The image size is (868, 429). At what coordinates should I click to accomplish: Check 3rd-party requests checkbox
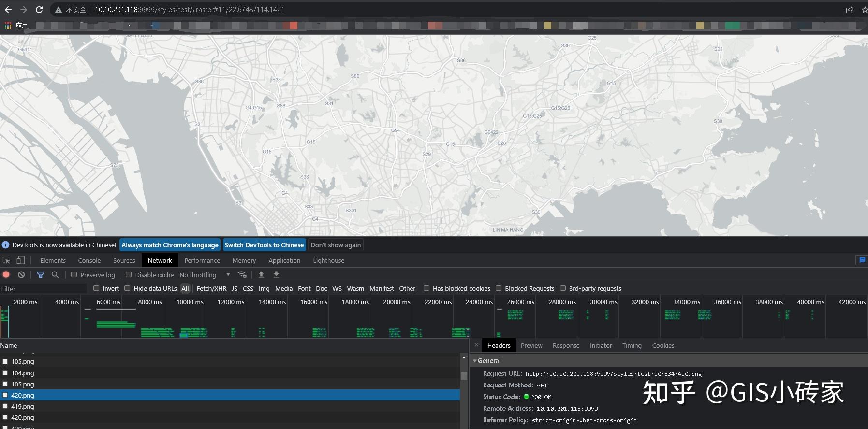[563, 288]
